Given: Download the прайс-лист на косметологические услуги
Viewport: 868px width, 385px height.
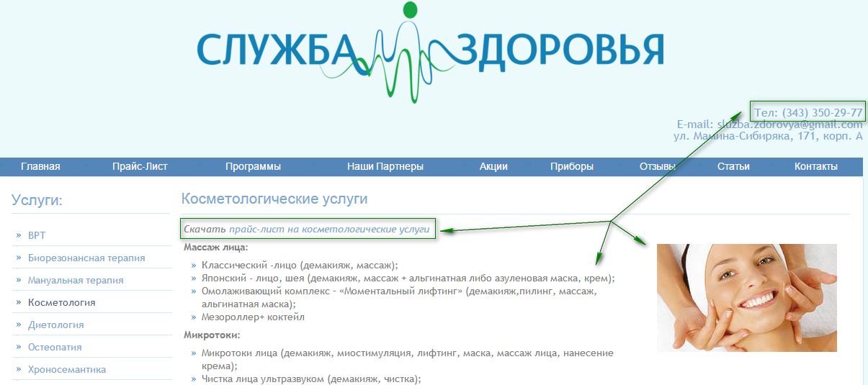Looking at the screenshot, I should 329,230.
